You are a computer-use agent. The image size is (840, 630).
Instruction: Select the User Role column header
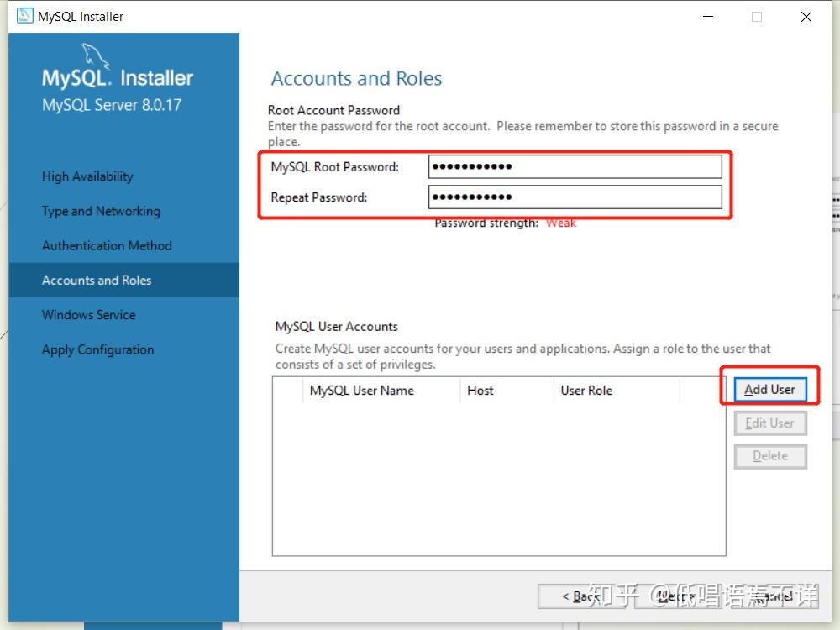pyautogui.click(x=586, y=391)
